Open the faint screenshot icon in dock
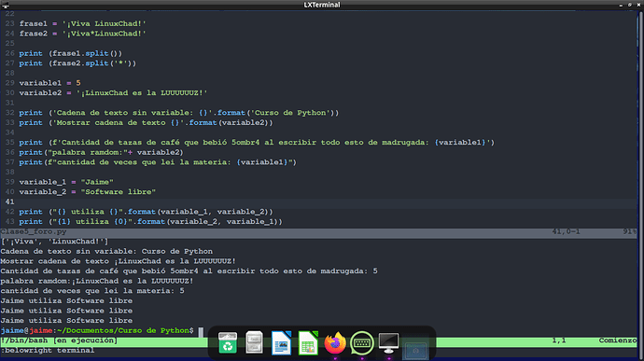The height and width of the screenshot is (361, 644). tap(415, 351)
